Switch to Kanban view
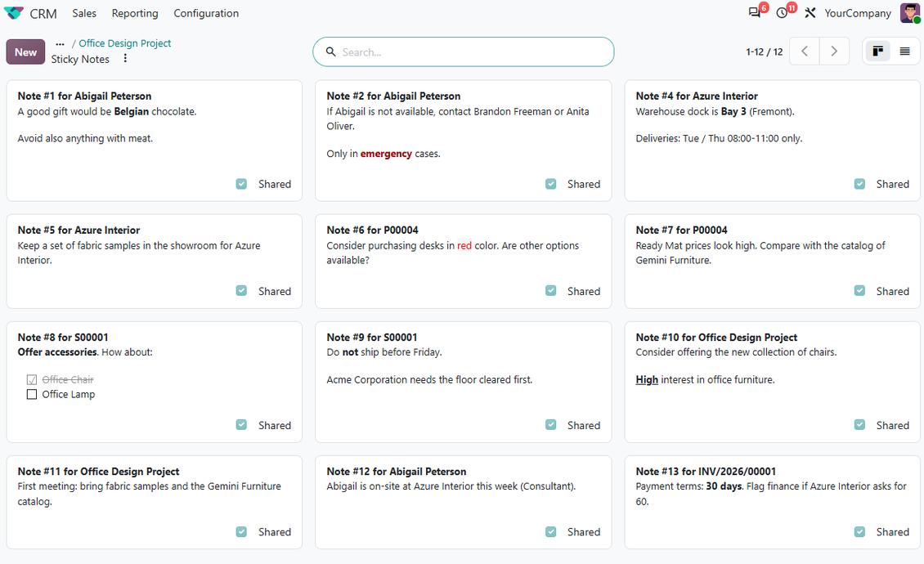Image resolution: width=924 pixels, height=564 pixels. pos(877,51)
